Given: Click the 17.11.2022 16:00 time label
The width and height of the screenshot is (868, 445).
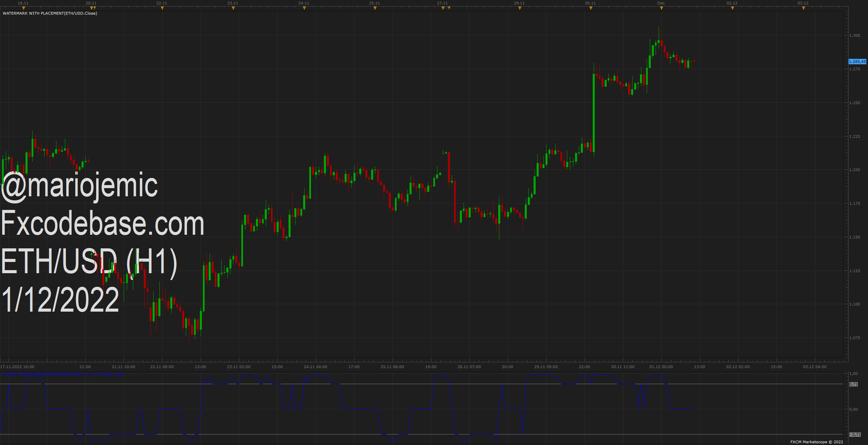Looking at the screenshot, I should click(x=17, y=367).
